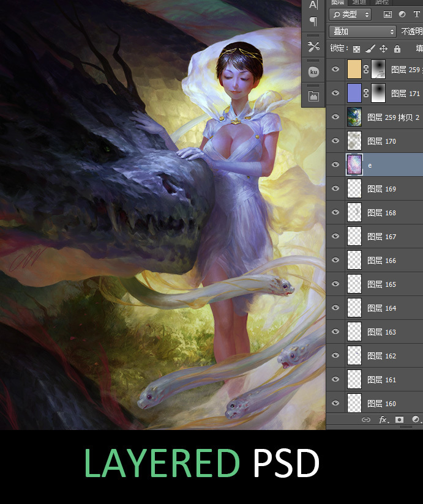This screenshot has width=423, height=504.
Task: Open the Kuler 'ku' panel icon
Action: point(313,72)
